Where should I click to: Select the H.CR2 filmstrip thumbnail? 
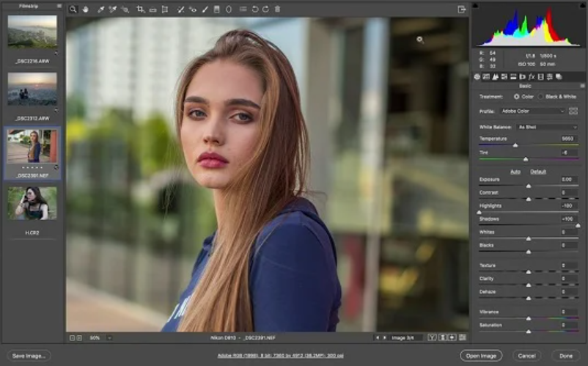pos(32,203)
